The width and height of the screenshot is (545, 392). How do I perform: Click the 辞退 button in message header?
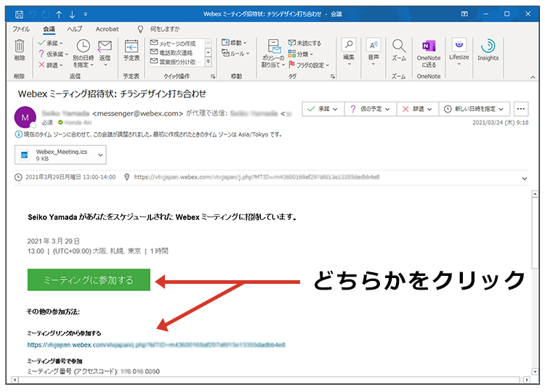click(x=417, y=109)
